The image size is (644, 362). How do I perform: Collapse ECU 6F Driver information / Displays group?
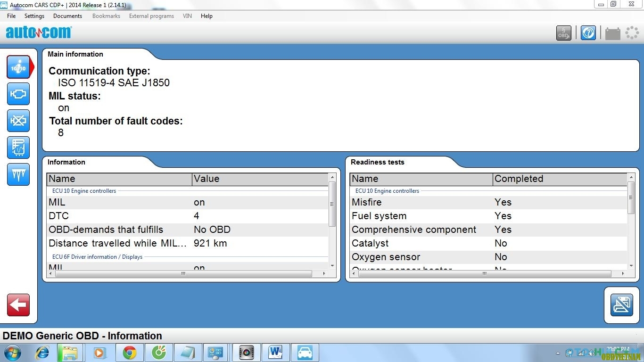coord(97,257)
